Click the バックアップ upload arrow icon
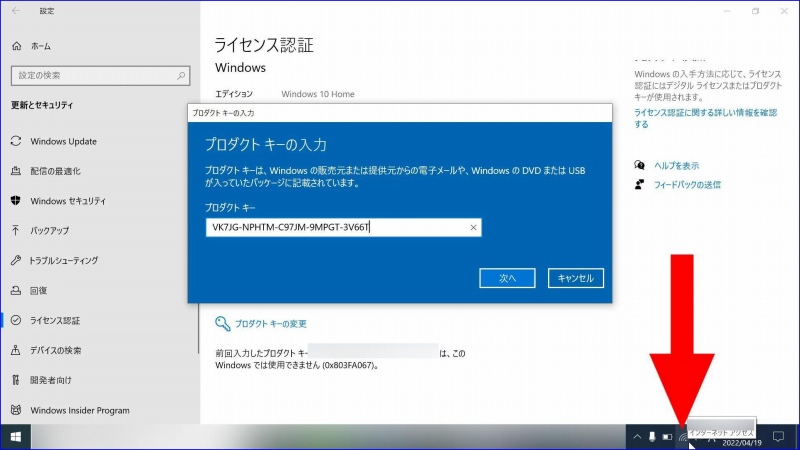 pyautogui.click(x=16, y=230)
